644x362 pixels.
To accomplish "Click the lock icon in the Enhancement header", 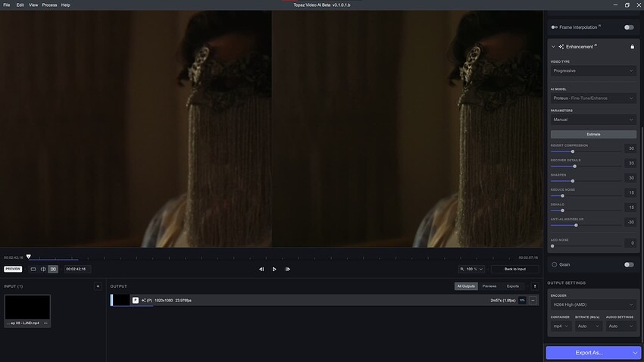I will coord(632,47).
